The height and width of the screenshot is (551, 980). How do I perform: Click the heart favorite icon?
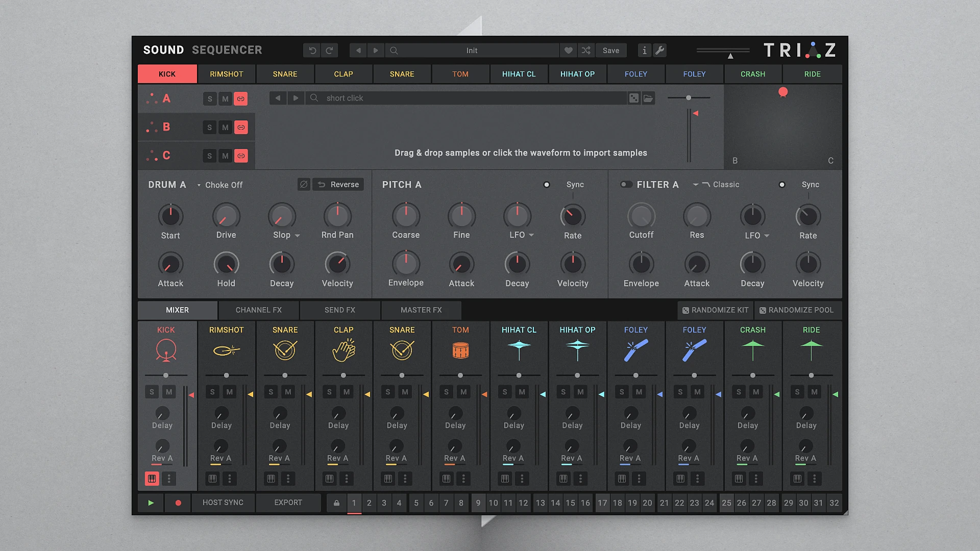pyautogui.click(x=569, y=50)
